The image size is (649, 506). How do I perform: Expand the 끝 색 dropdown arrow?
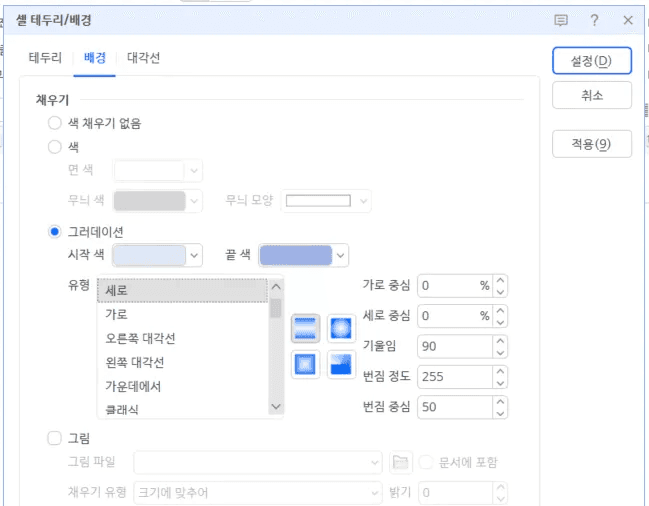click(x=340, y=256)
